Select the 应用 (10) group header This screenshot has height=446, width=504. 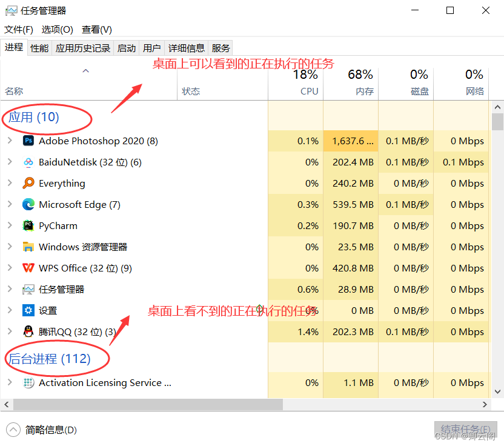click(33, 117)
